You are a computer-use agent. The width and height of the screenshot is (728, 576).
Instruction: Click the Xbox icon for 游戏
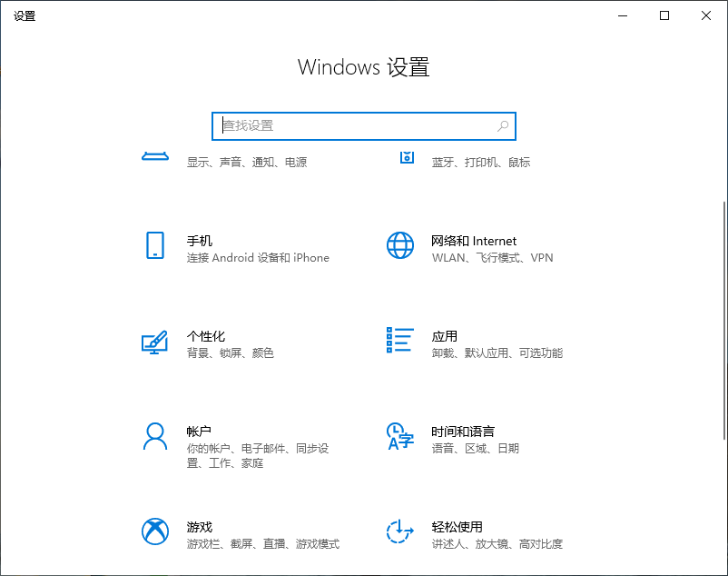pos(155,531)
